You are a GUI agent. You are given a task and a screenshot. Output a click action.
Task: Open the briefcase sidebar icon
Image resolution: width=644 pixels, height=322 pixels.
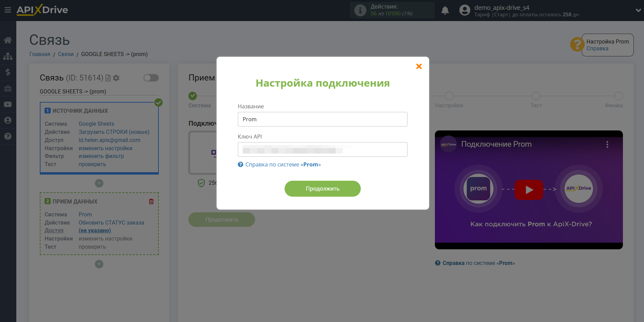[x=8, y=88]
